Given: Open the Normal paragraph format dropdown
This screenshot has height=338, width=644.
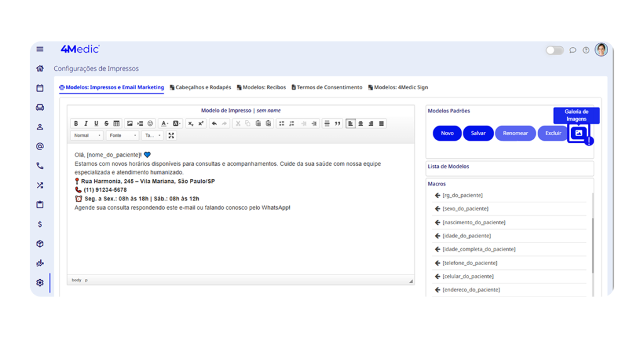Looking at the screenshot, I should pyautogui.click(x=87, y=136).
